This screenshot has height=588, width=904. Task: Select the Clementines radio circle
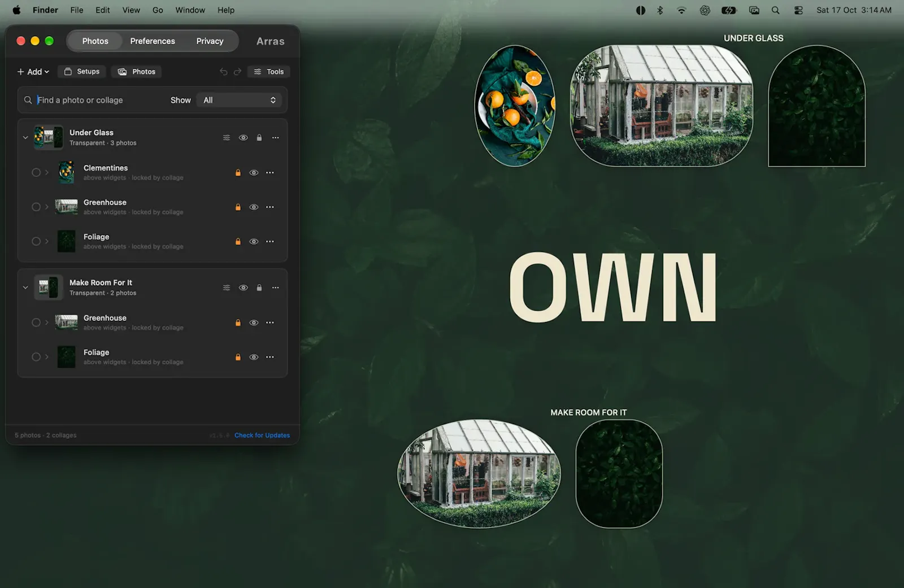(36, 173)
